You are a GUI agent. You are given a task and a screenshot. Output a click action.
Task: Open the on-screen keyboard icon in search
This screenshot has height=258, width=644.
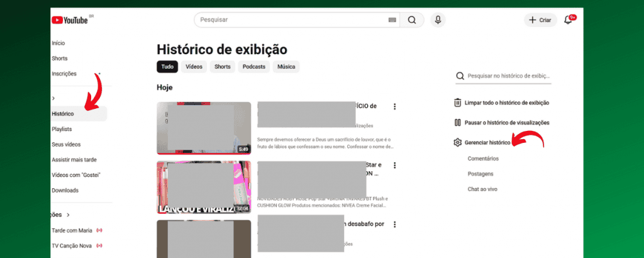coord(392,20)
